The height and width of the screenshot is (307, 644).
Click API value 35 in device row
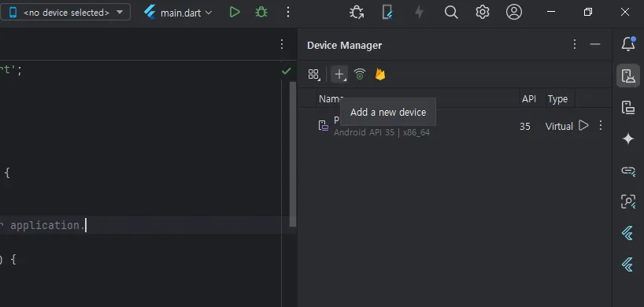click(x=525, y=127)
